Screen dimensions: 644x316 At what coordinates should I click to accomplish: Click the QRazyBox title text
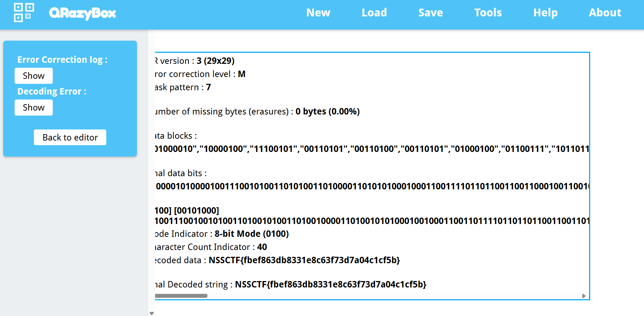click(x=82, y=13)
